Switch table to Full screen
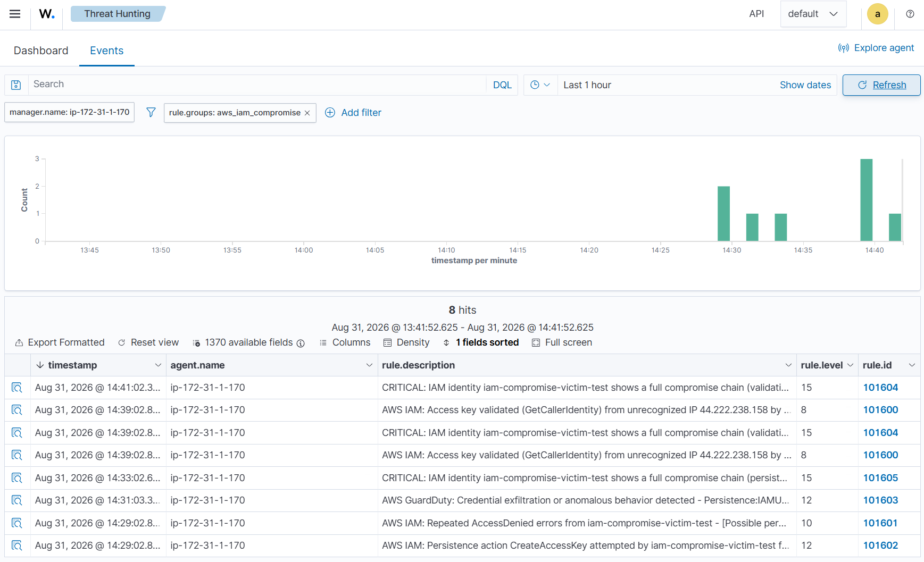The height and width of the screenshot is (562, 924). coord(562,342)
